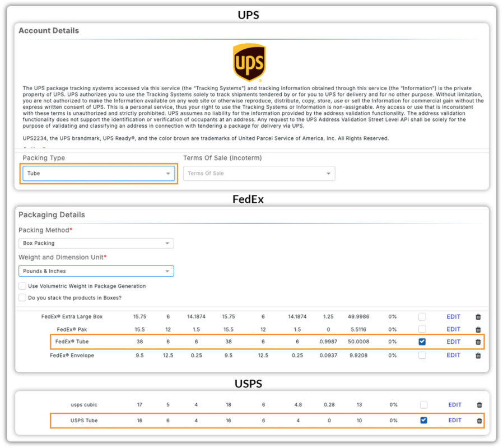Edit the USPS Tube row
The image size is (503, 448).
pyautogui.click(x=455, y=421)
